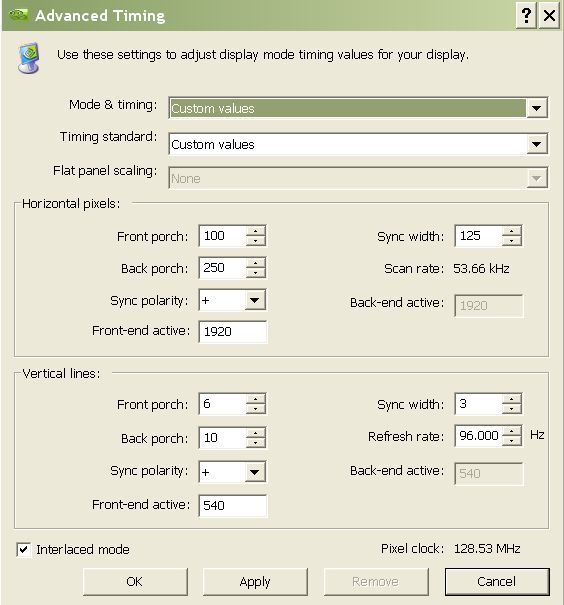The width and height of the screenshot is (564, 605).
Task: Open the Mode & timing dropdown
Action: (537, 108)
